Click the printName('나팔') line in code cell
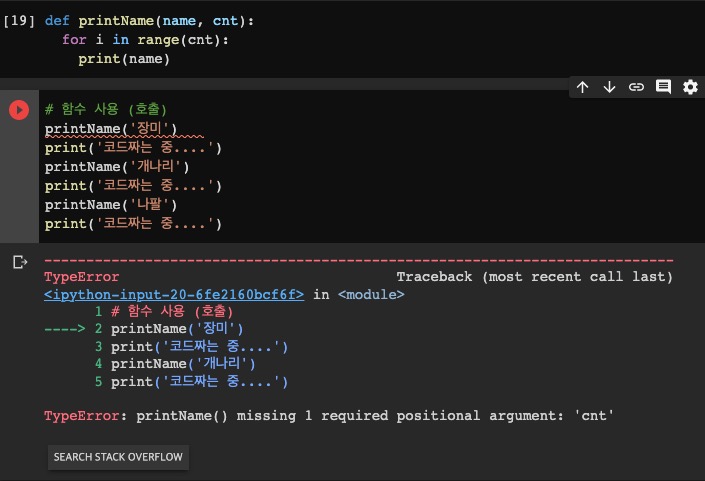Screen dimensions: 705x481 [111, 205]
